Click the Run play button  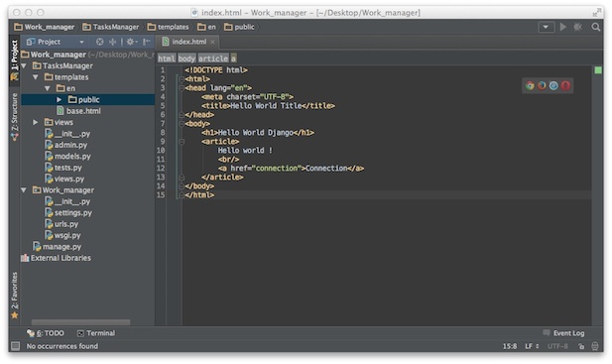[x=562, y=27]
